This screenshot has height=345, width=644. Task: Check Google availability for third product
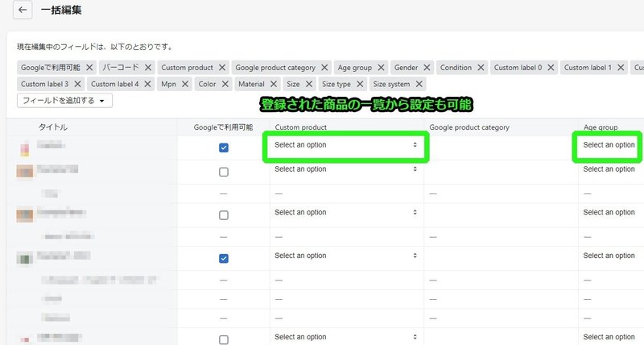pos(224,215)
